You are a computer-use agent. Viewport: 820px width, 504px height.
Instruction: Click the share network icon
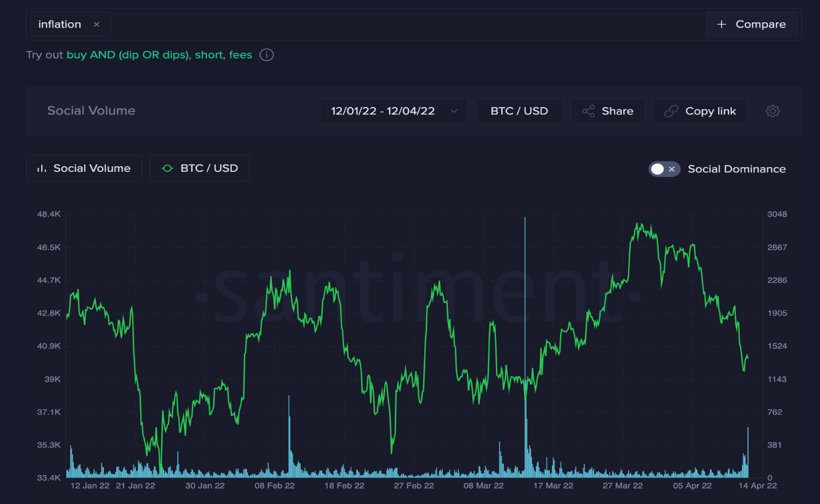click(588, 111)
